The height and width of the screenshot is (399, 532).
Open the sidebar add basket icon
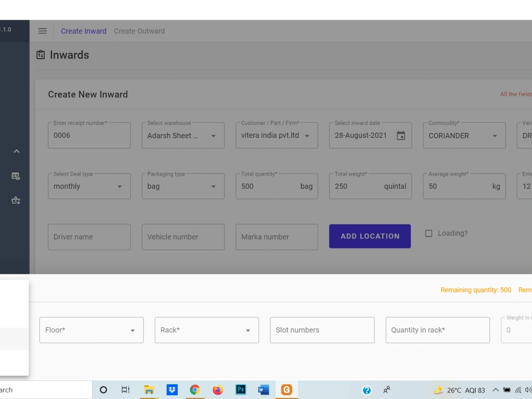pyautogui.click(x=15, y=201)
